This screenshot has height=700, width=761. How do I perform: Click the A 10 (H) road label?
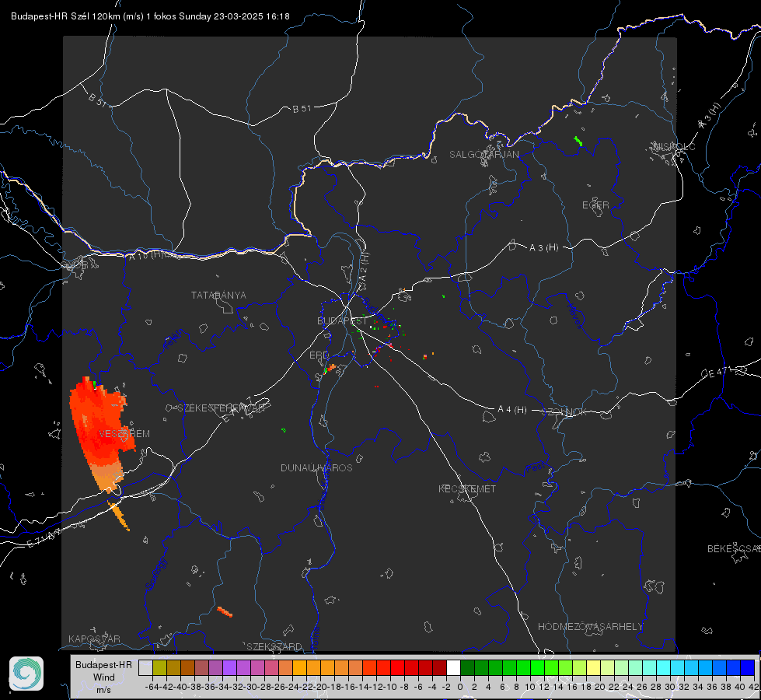[x=146, y=254]
